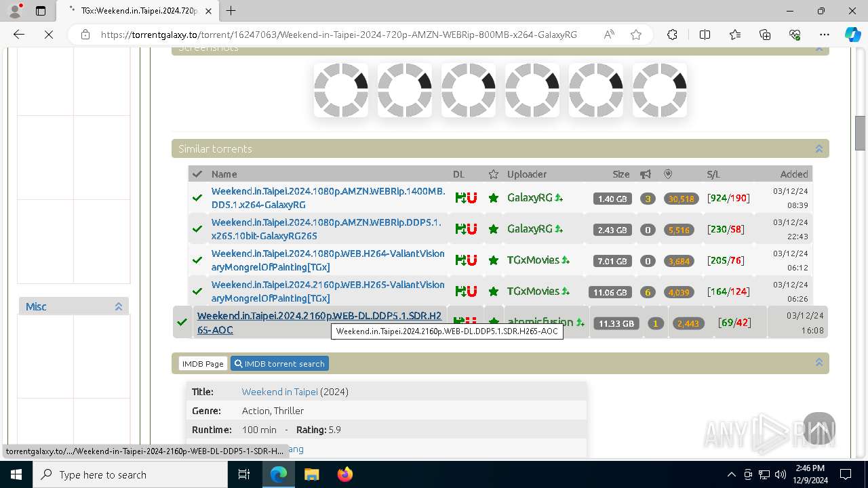Open the Misc sidebar heading link
This screenshot has width=868, height=488.
tap(36, 307)
